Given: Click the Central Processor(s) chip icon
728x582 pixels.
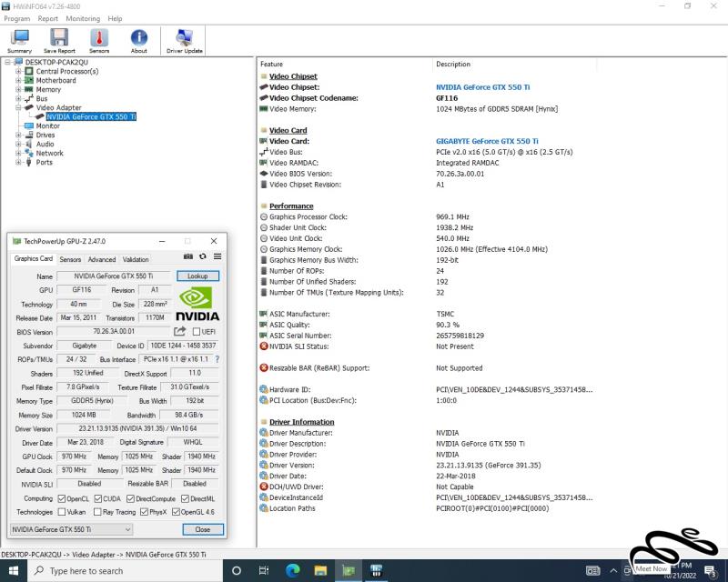Looking at the screenshot, I should click(x=29, y=71).
